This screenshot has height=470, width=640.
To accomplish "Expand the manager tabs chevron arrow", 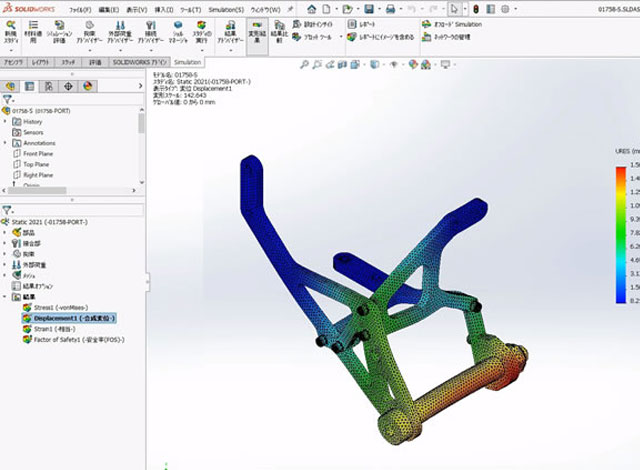I will pos(140,86).
